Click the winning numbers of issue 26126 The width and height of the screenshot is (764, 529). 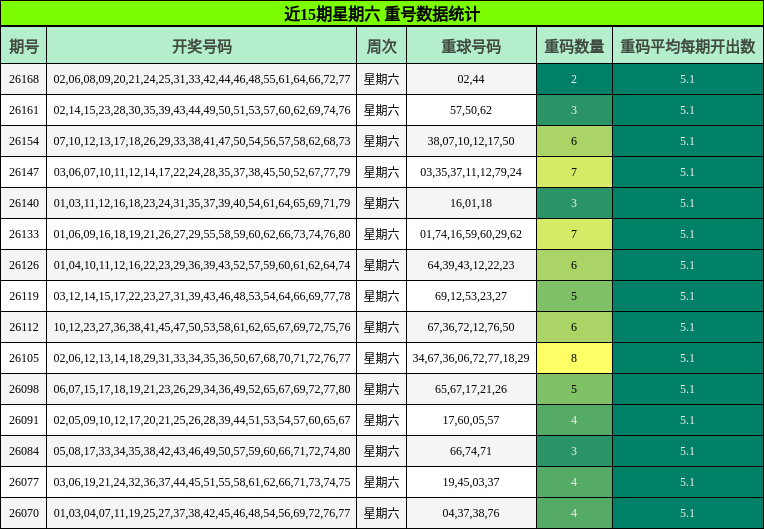click(202, 265)
